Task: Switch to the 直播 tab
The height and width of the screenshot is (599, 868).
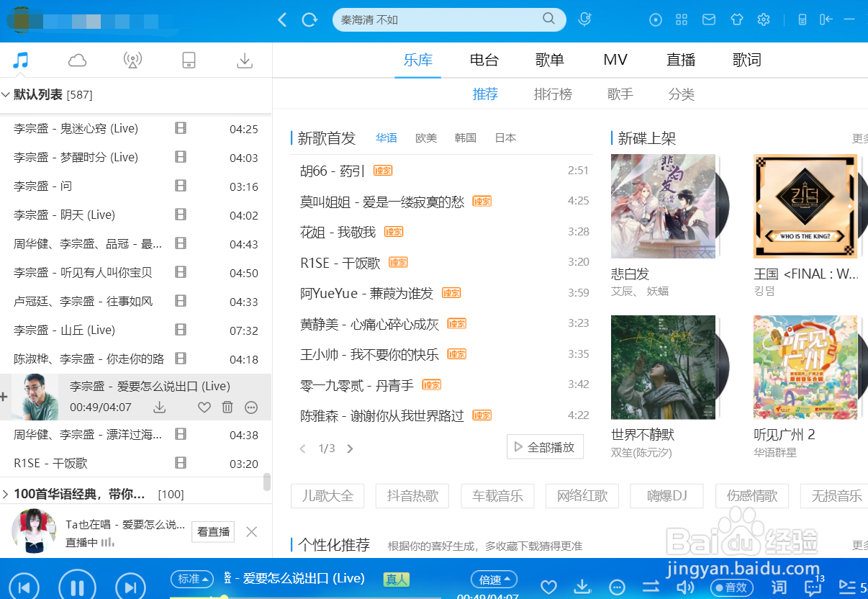Action: (681, 60)
